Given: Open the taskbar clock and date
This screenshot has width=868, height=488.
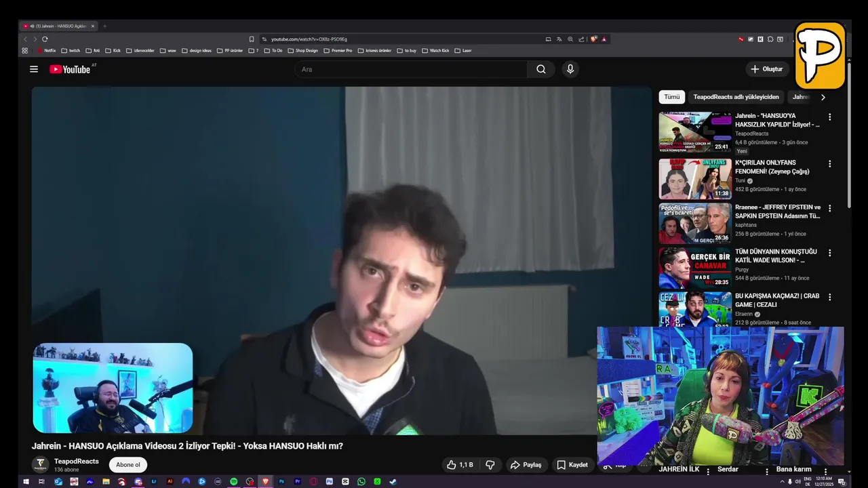Looking at the screenshot, I should tap(824, 481).
